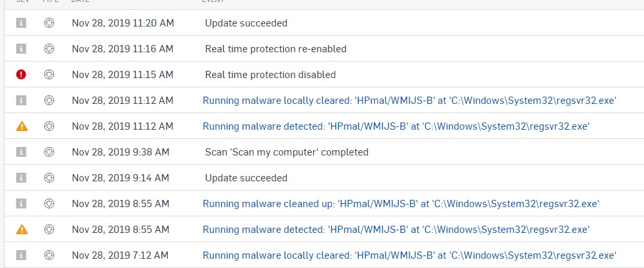Viewport: 644px width, 268px height.
Task: Click shield type icon for 7:12 AM event
Action: [50, 255]
